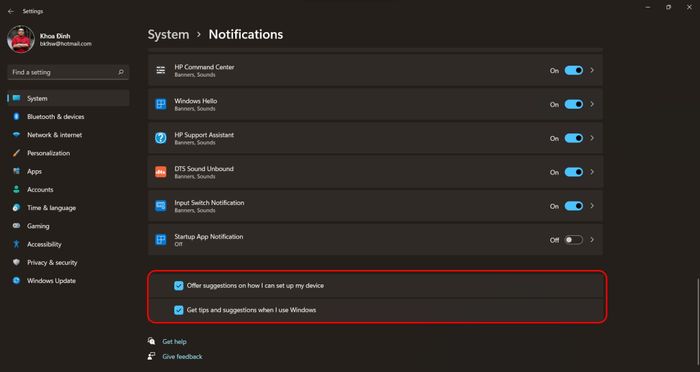Click the HP Command Center app icon
This screenshot has height=372, width=700.
point(161,70)
